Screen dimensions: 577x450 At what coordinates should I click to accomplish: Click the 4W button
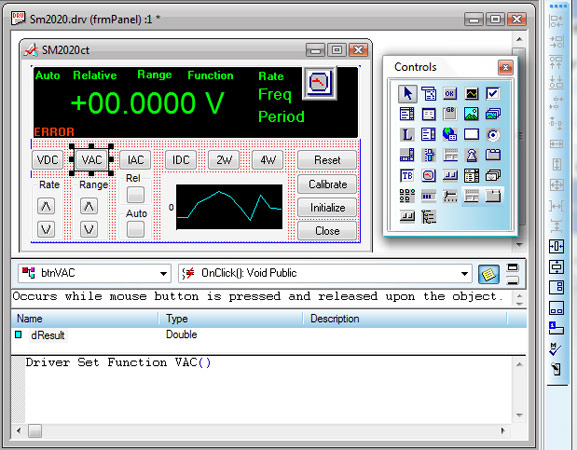point(268,160)
